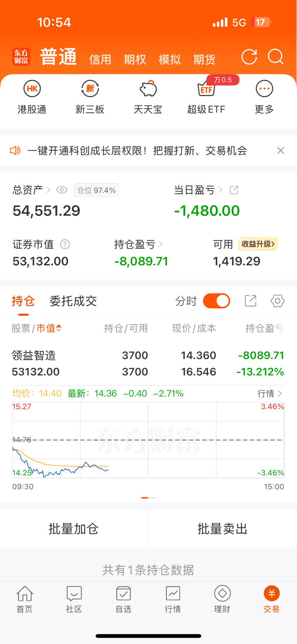Open 行情 chevron link above chart
Screen dimensions: 297x644
[x=270, y=393]
